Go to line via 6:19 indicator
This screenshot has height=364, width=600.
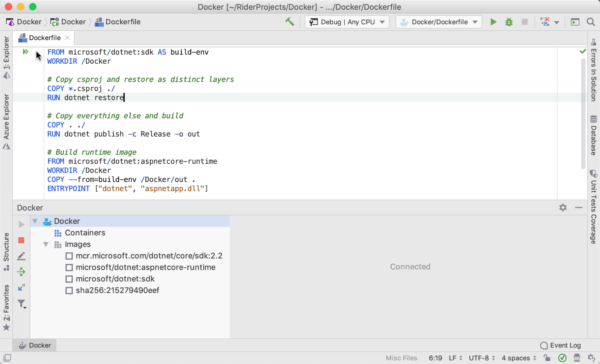435,358
